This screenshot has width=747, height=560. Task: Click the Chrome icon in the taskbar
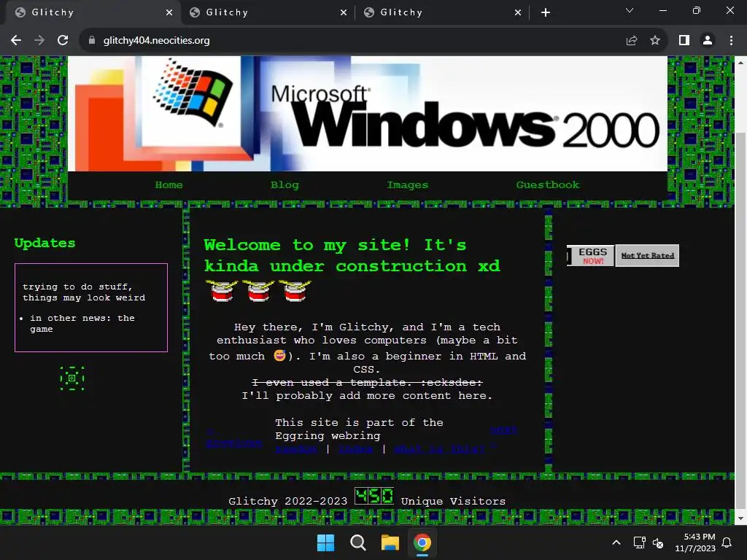[x=422, y=542]
